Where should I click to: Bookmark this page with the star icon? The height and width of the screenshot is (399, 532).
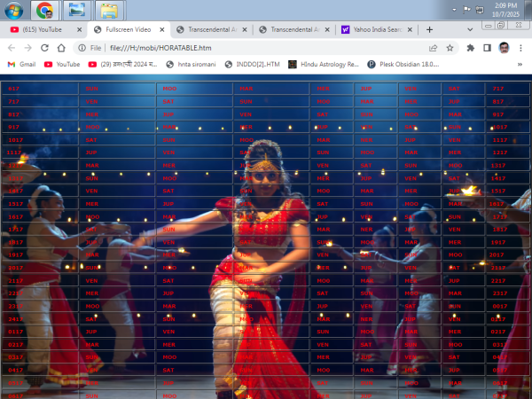451,48
